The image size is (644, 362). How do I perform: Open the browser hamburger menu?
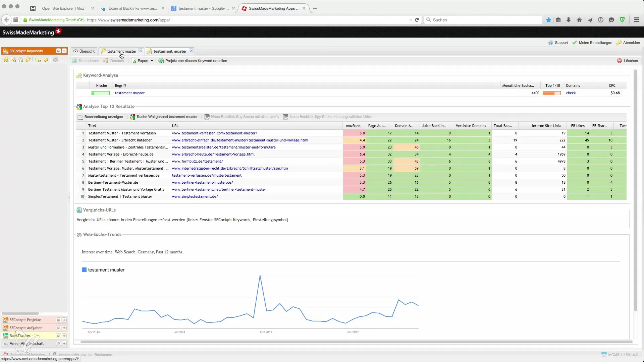pos(637,20)
